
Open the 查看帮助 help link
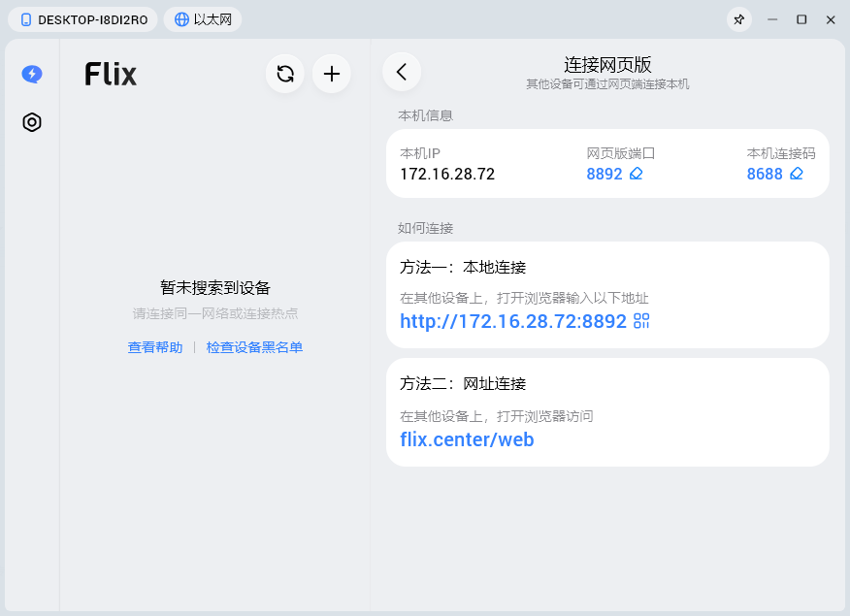coord(155,347)
